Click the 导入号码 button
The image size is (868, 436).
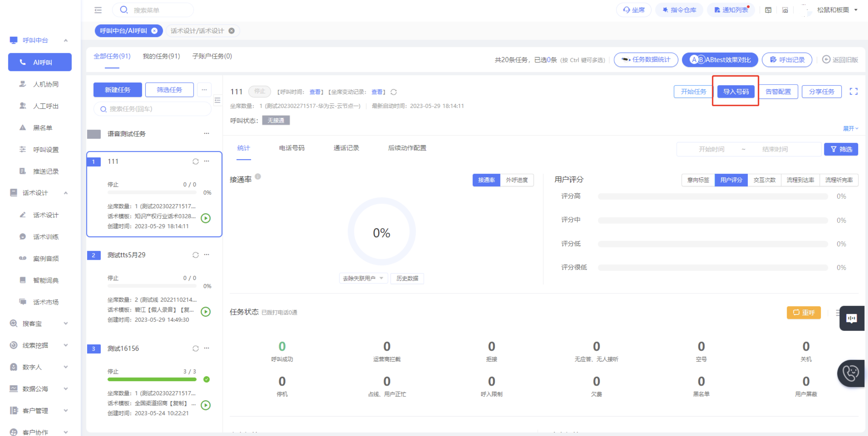click(x=735, y=92)
